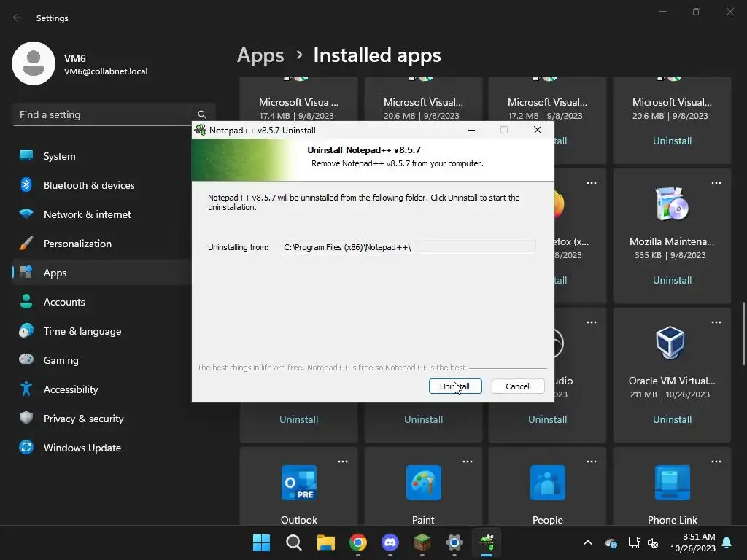The height and width of the screenshot is (560, 747).
Task: Click the Outlook PRE app icon
Action: click(x=298, y=483)
